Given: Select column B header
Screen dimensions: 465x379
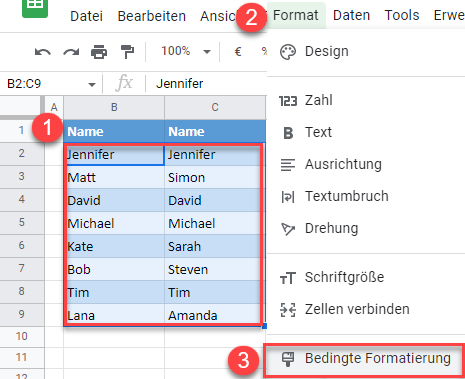Looking at the screenshot, I should tap(114, 107).
